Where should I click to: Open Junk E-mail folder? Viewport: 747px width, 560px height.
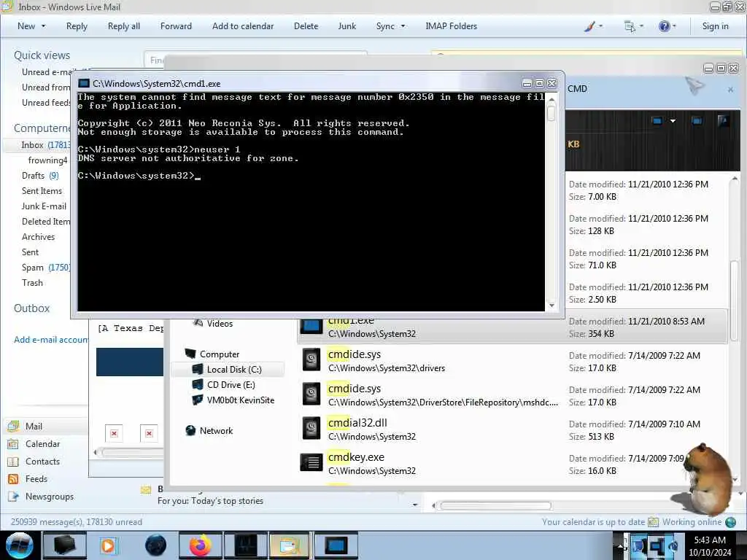(44, 206)
